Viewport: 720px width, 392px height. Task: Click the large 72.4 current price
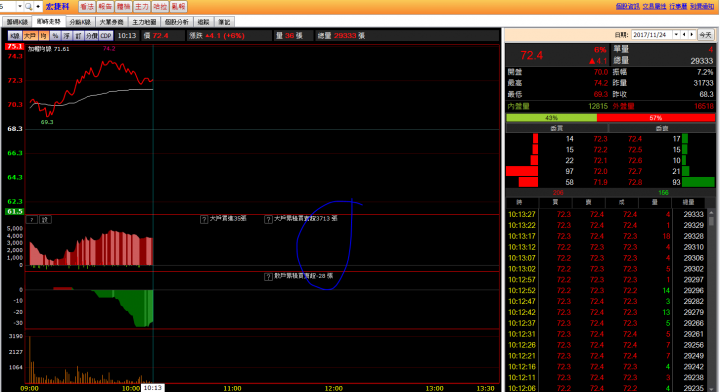click(532, 56)
